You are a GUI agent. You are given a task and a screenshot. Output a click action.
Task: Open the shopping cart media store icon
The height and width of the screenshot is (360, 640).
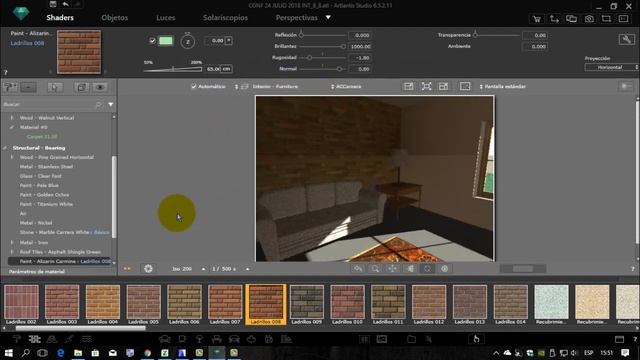click(537, 19)
